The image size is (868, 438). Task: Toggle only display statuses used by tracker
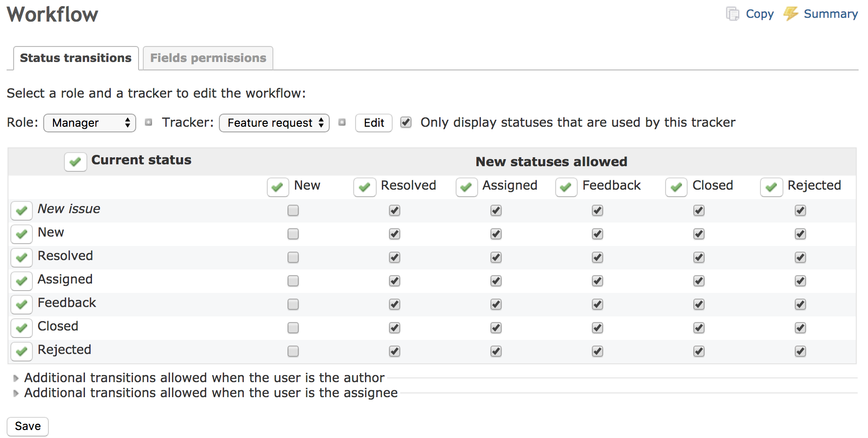406,123
